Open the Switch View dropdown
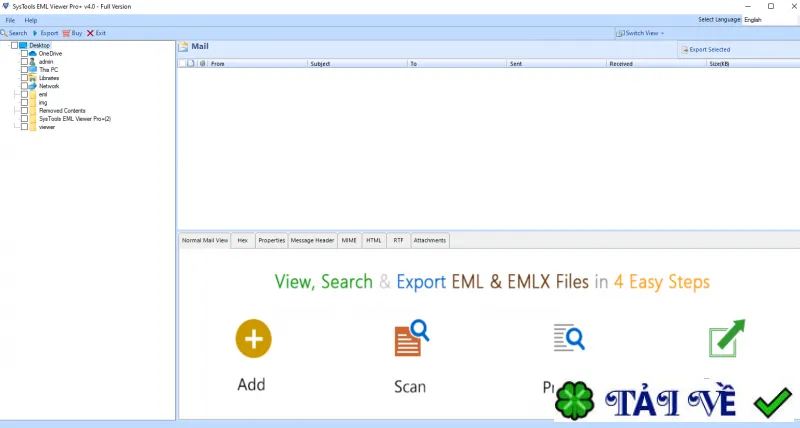800x428 pixels. click(x=640, y=33)
